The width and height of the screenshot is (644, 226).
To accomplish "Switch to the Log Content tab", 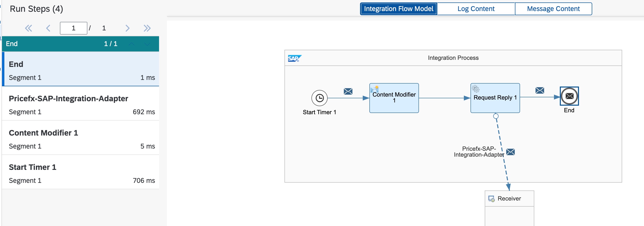I will [476, 9].
